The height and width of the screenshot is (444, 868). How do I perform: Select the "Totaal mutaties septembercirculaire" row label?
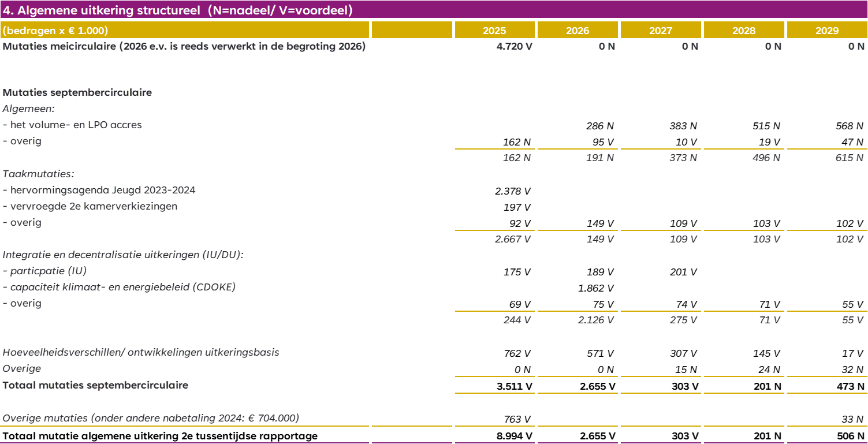95,385
